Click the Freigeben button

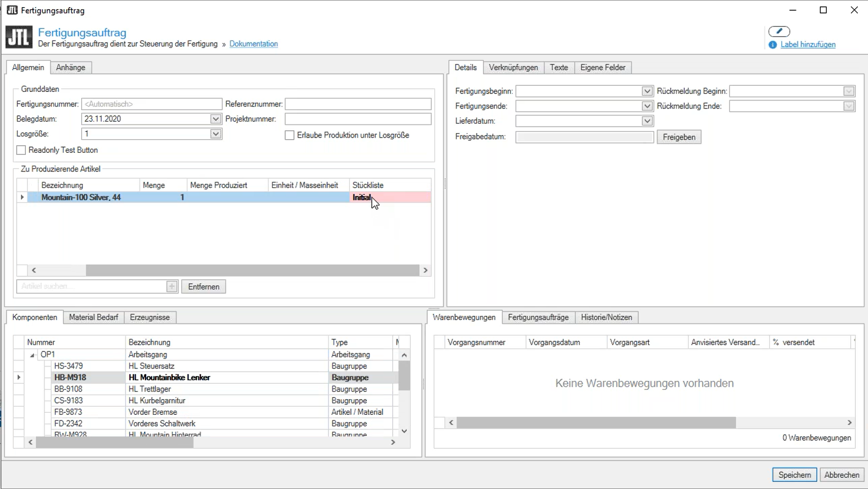pos(679,137)
